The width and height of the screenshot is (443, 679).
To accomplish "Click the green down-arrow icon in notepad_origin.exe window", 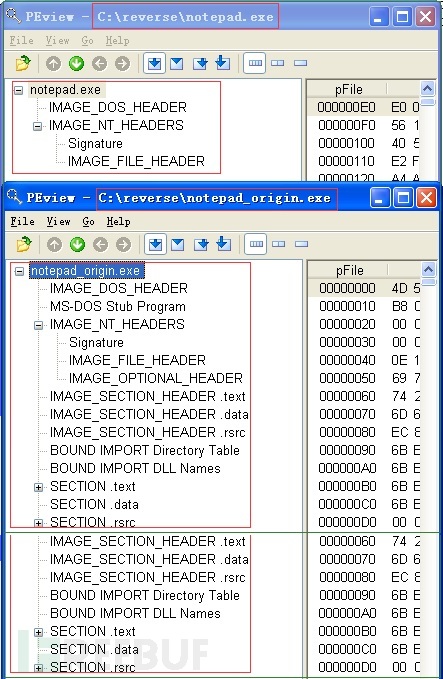I will 77,245.
